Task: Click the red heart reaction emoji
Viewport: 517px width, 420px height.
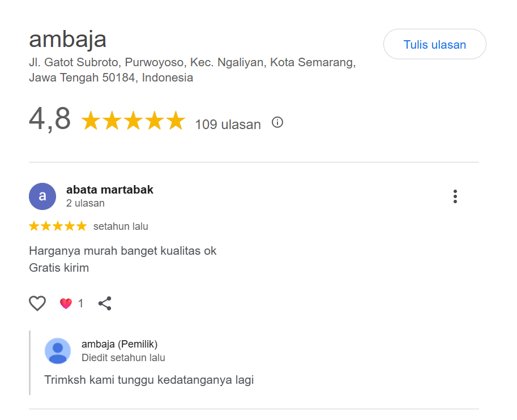Action: 66,304
